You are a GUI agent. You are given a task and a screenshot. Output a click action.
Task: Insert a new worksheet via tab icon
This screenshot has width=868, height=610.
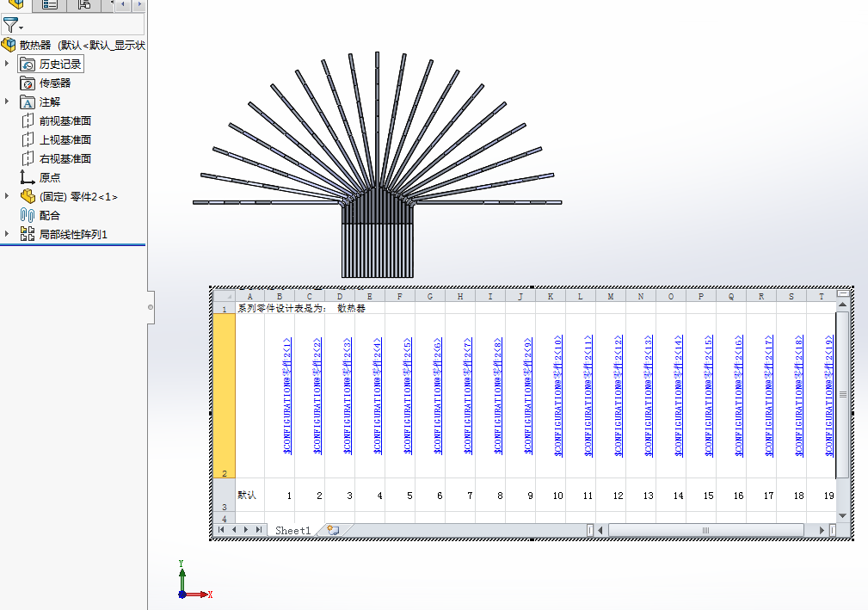(x=333, y=530)
